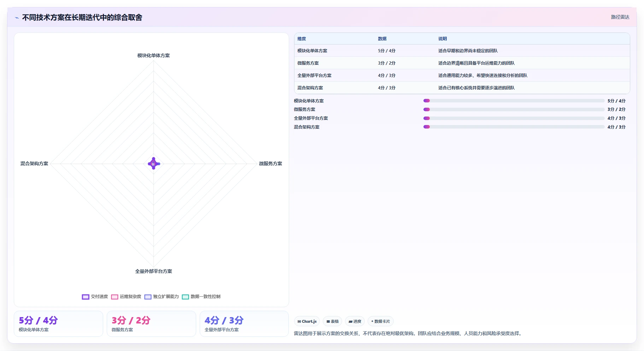Toggle the 独立扩展能力 legend swatch
Screen dimensions: 644x351
pos(148,297)
